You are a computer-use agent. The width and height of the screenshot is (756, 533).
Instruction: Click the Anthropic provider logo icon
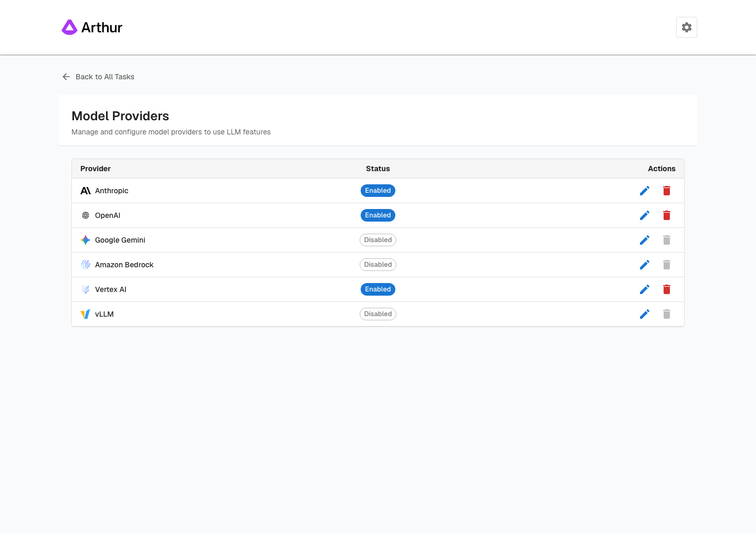pyautogui.click(x=85, y=191)
